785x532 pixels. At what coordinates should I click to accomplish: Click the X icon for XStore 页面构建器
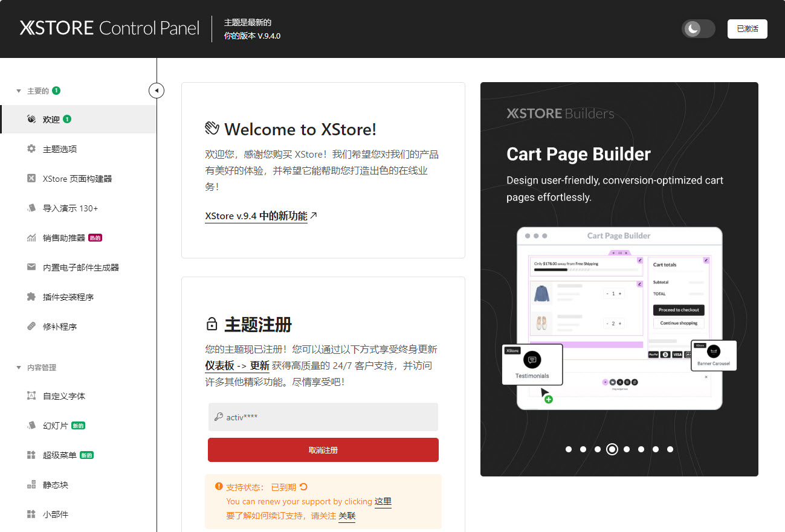coord(31,178)
